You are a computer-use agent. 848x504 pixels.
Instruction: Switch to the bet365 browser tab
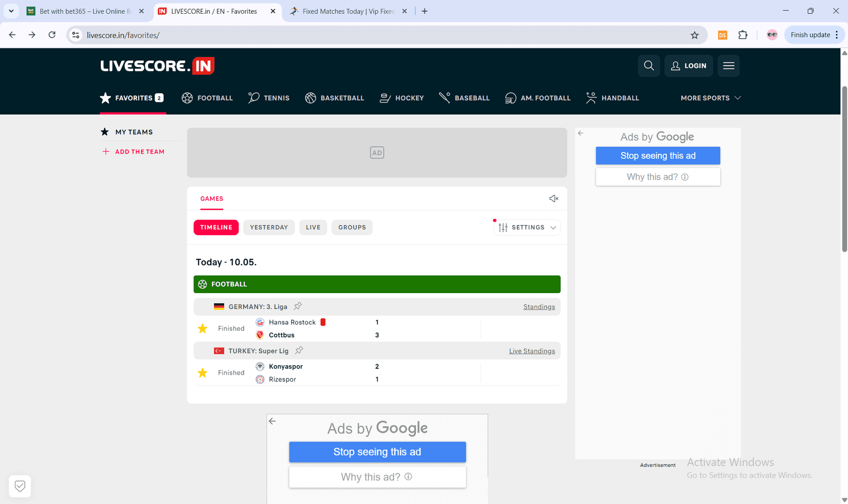pos(85,11)
